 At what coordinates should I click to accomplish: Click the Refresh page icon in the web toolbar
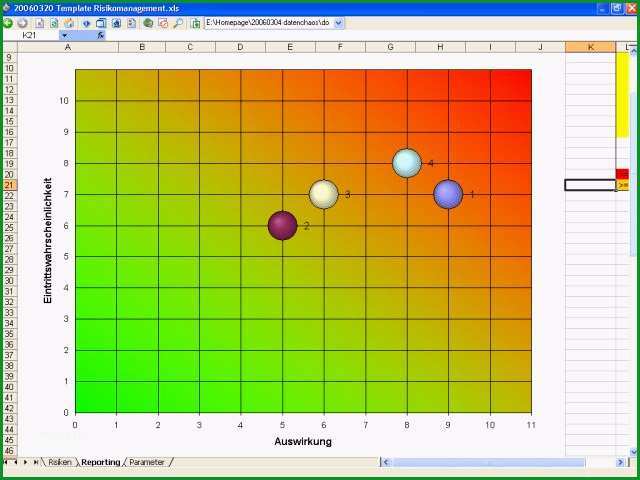pyautogui.click(x=54, y=23)
